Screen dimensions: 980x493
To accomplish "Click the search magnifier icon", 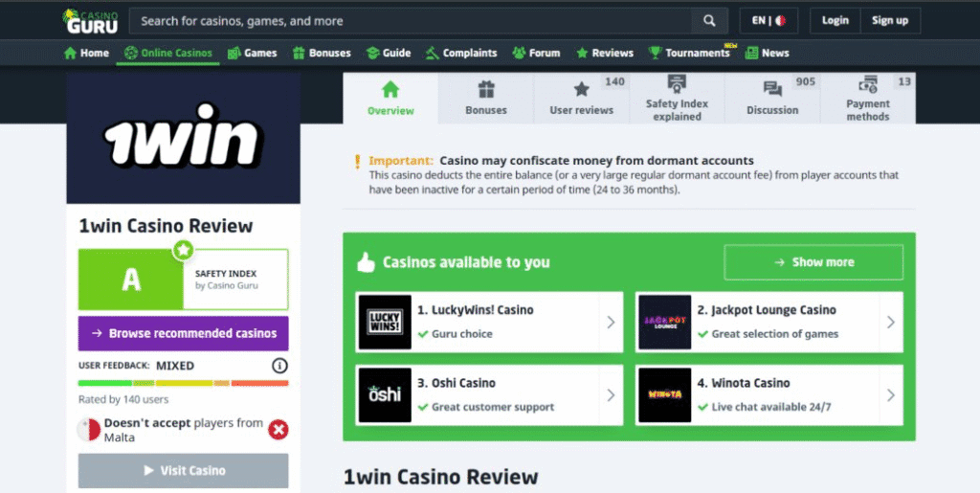I will click(x=709, y=20).
